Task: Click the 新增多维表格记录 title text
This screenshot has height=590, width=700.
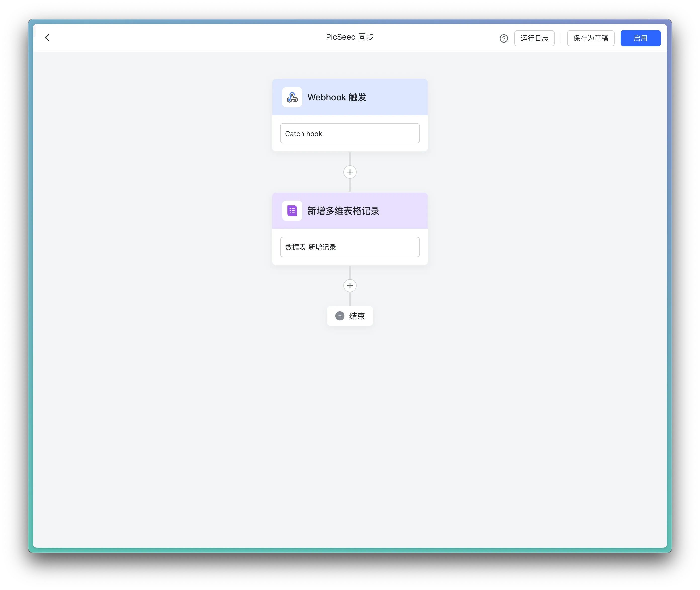Action: [343, 211]
